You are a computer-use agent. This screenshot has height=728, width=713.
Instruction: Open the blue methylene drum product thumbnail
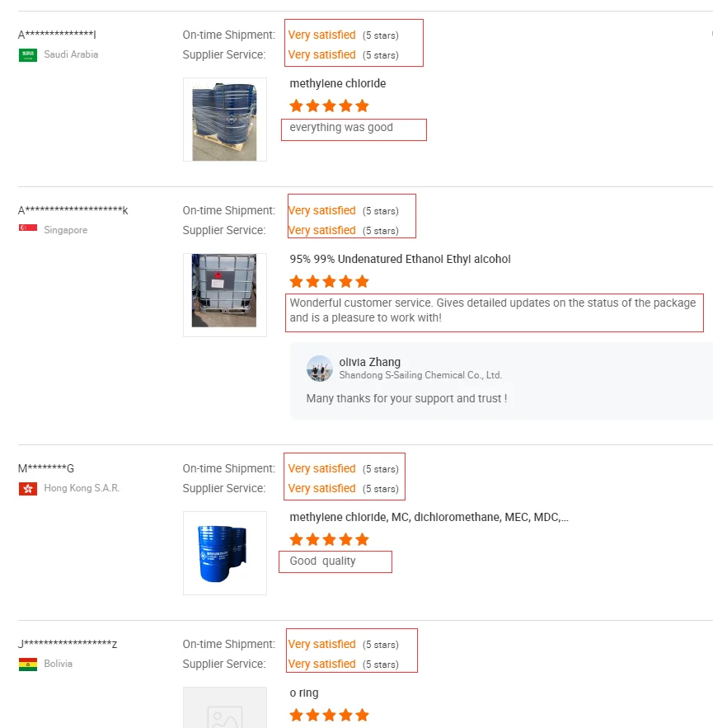point(224,552)
